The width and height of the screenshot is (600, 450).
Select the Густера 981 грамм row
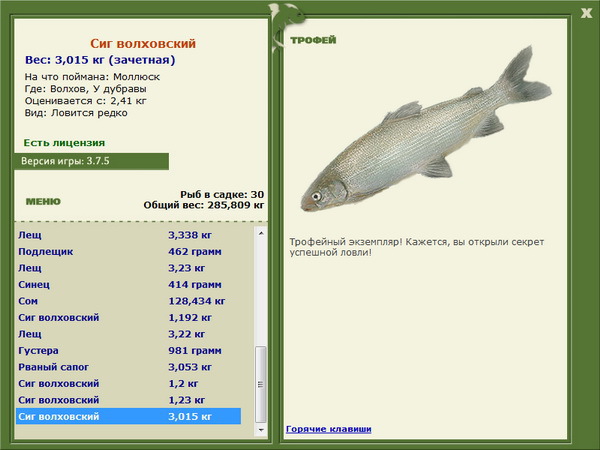click(129, 350)
